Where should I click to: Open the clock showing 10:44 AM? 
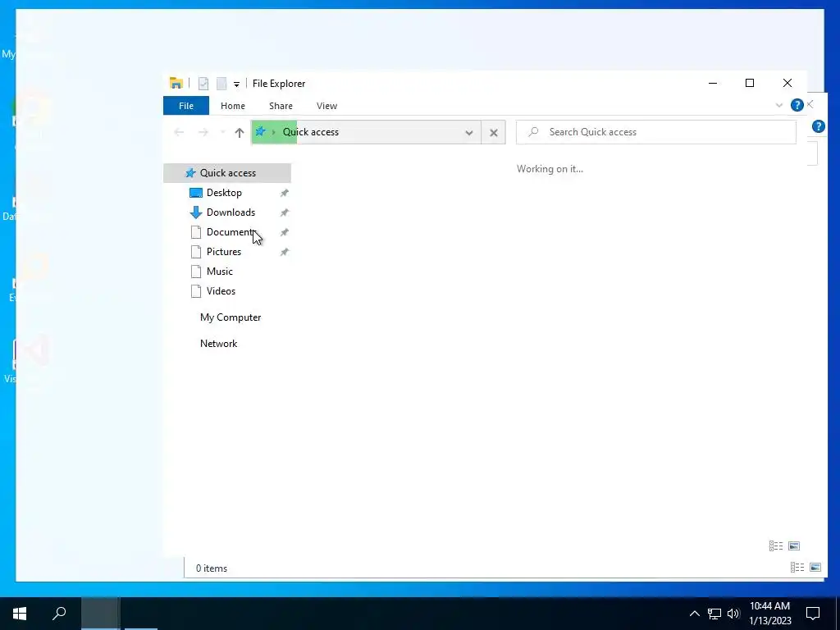coord(769,614)
